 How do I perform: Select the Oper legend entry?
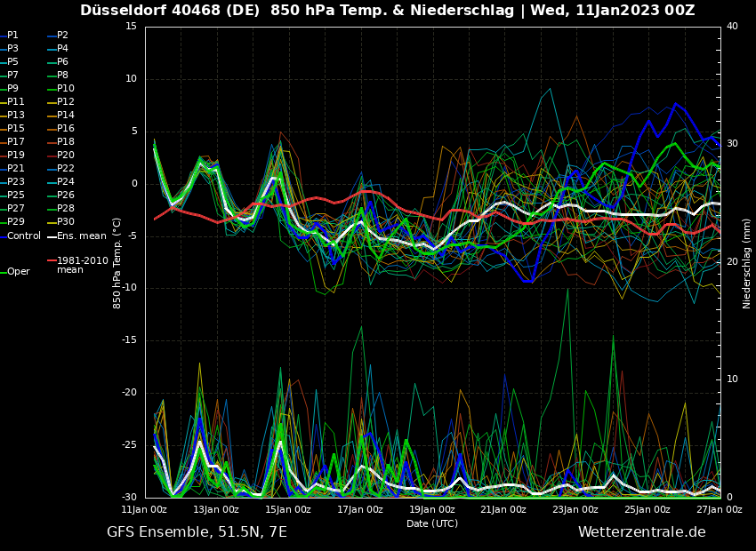coord(19,272)
